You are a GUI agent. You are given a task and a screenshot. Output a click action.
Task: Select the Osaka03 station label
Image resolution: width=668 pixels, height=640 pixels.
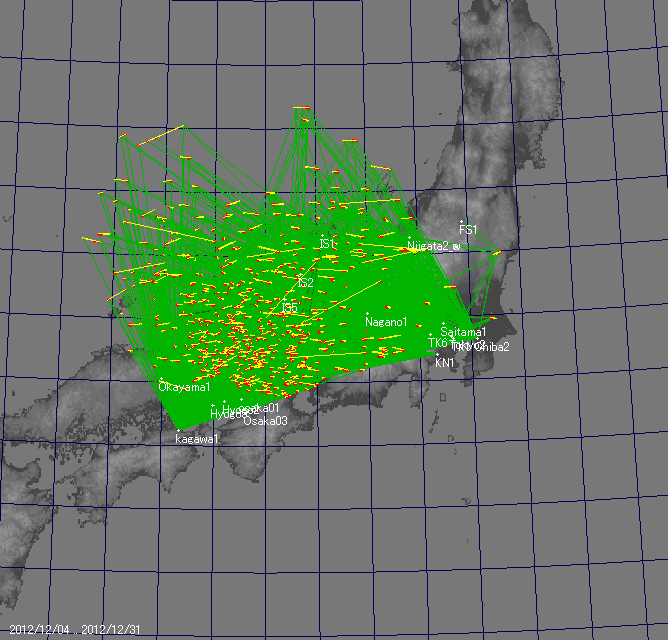coord(265,421)
